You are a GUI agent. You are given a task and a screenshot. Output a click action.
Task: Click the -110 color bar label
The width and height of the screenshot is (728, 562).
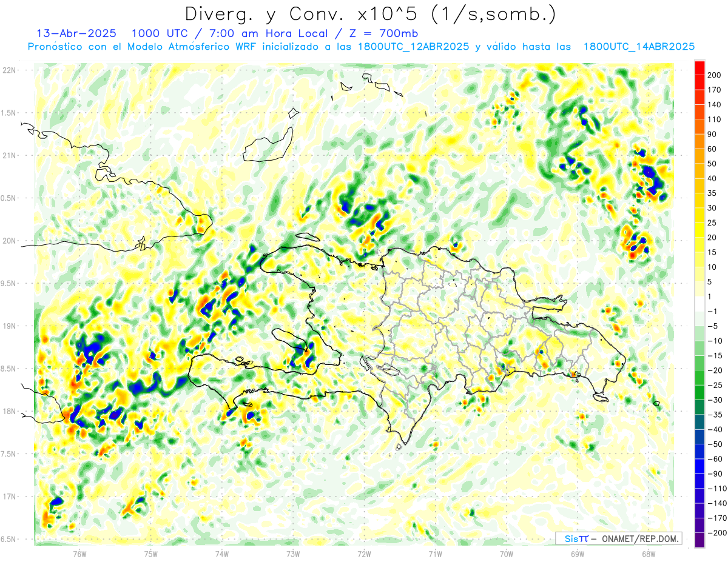tap(716, 488)
